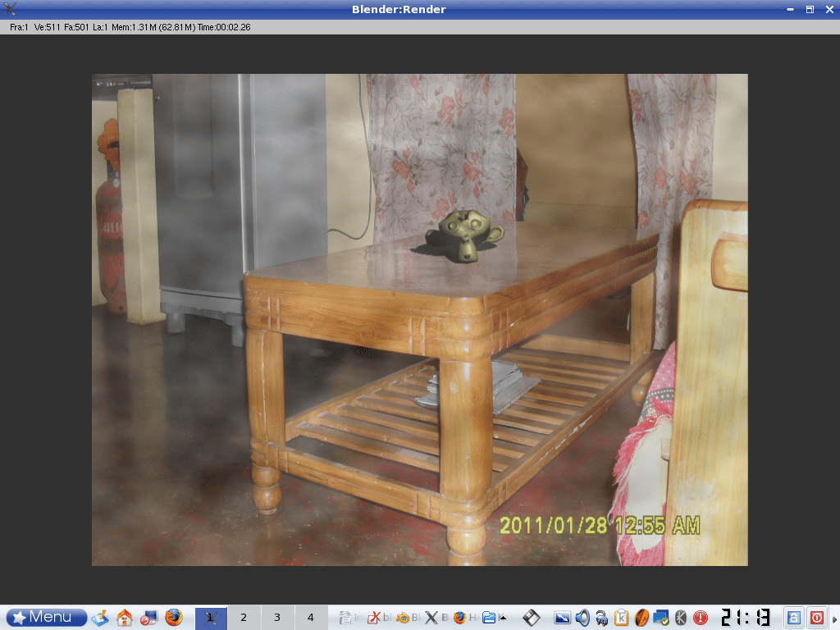Minimize the Blender:Render window
The height and width of the screenshot is (630, 840).
(790, 10)
